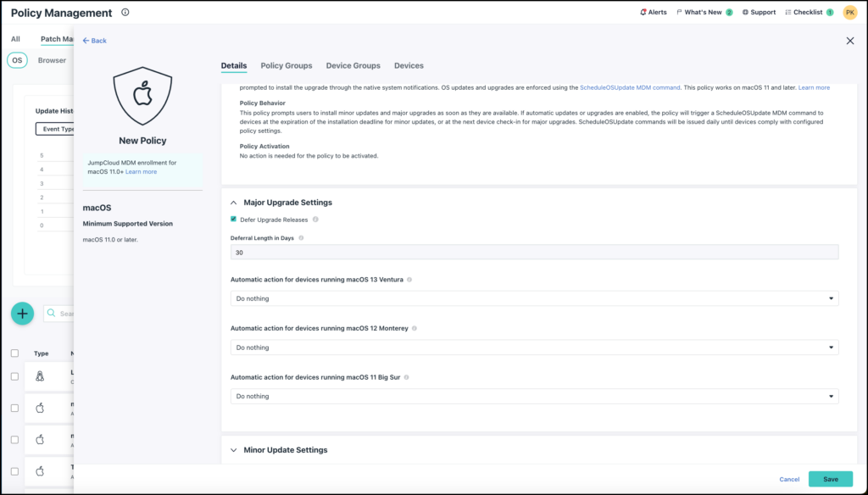This screenshot has width=868, height=495.
Task: Switch to the Device Groups tab
Action: pos(353,66)
